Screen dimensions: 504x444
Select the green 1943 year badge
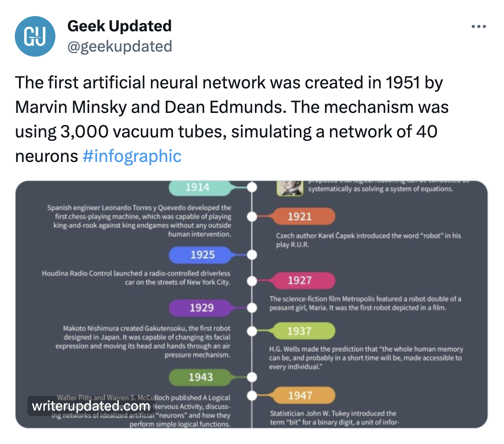(200, 377)
